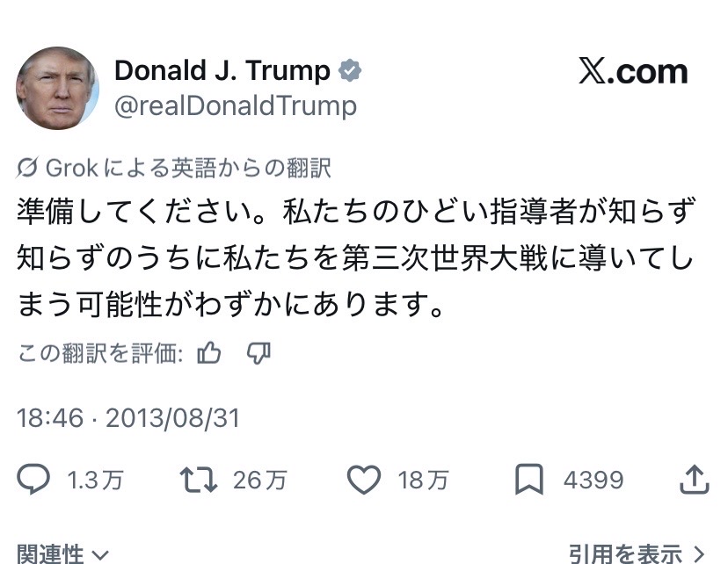Screen dimensions: 728x564
Task: Click the chevron next to 引用を表示
Action: [x=700, y=554]
